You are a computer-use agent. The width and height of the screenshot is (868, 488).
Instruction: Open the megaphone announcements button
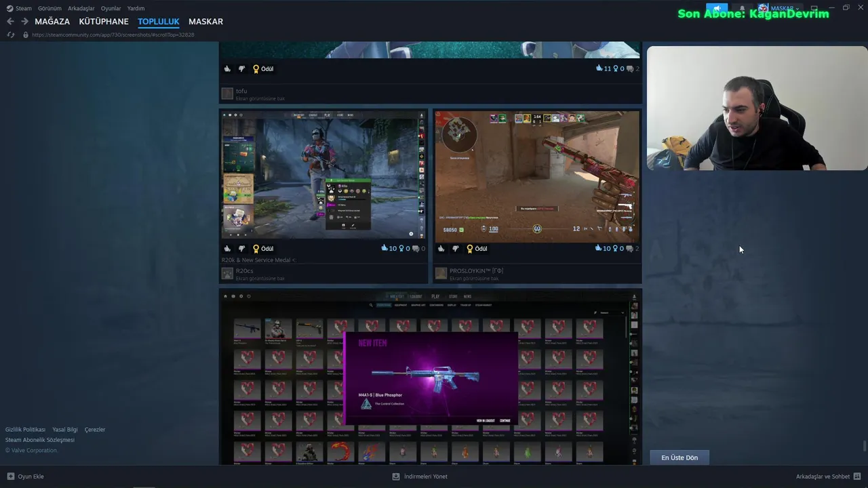pos(717,8)
